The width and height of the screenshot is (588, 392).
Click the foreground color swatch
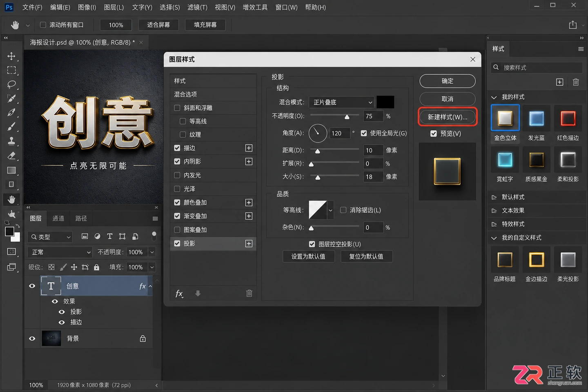[9, 232]
